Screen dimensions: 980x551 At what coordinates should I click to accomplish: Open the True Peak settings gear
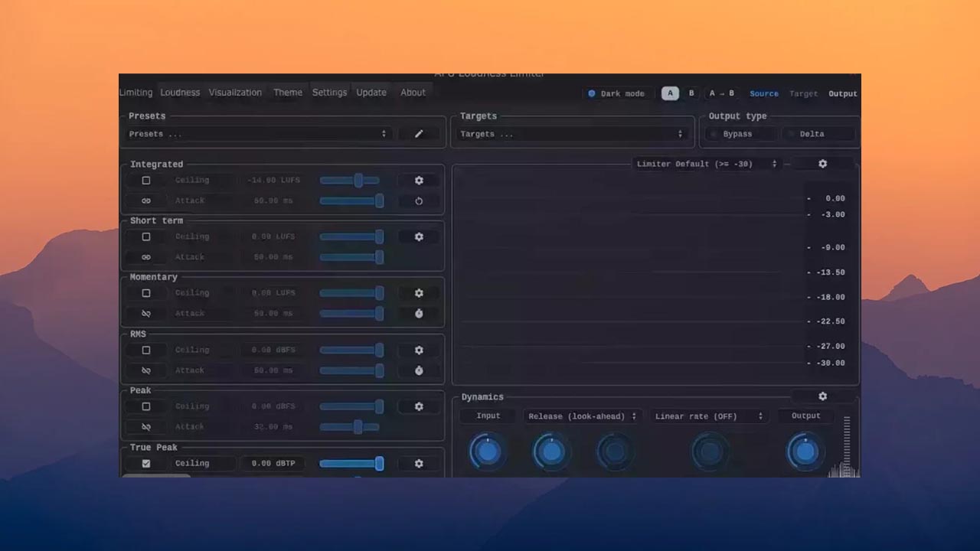tap(419, 463)
